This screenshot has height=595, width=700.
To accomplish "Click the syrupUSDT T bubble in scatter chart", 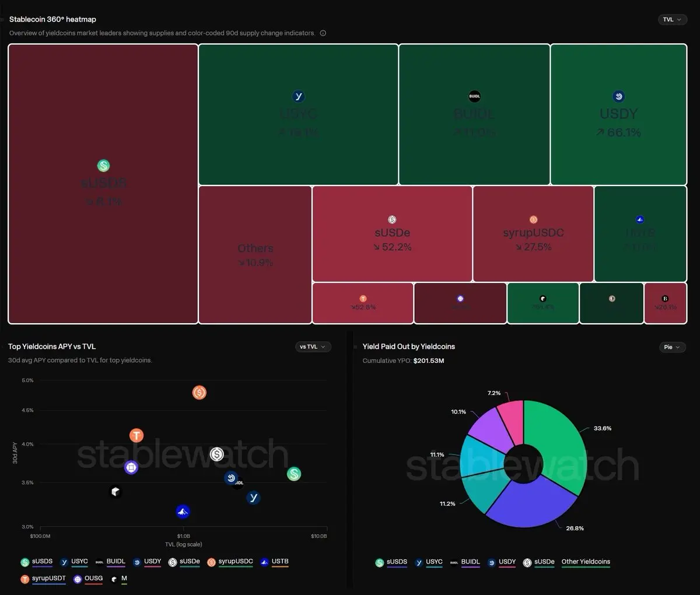I will tap(136, 435).
